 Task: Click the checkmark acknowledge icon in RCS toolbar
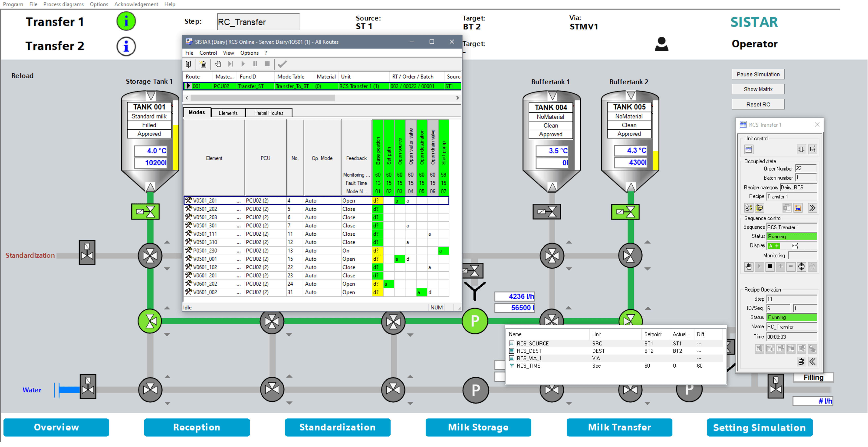[282, 64]
